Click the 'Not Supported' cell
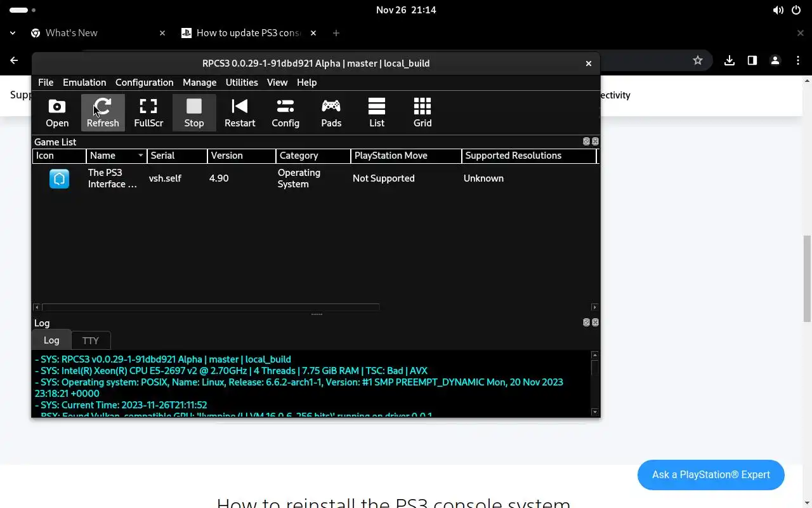Screen dimensions: 812x508 [x=383, y=178]
